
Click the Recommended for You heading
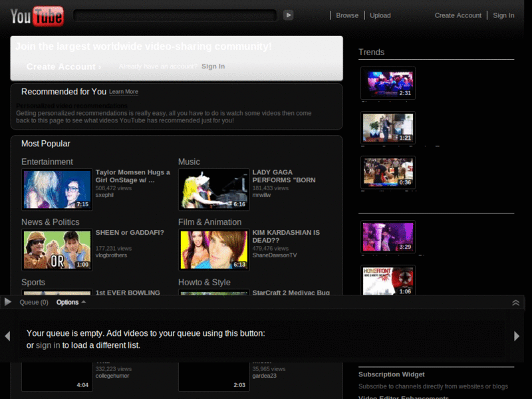(64, 92)
